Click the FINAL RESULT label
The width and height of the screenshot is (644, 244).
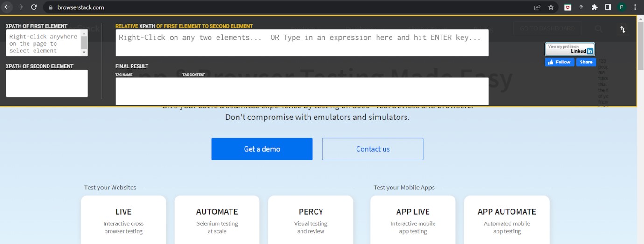click(x=132, y=66)
